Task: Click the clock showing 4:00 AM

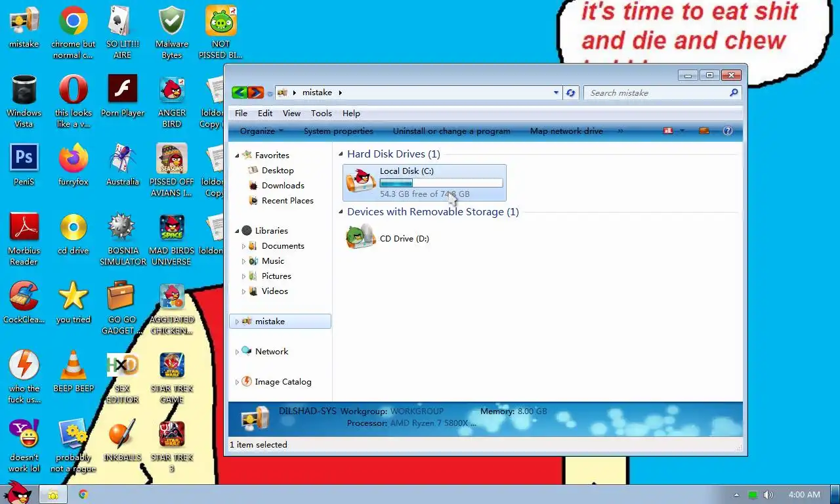Action: click(x=804, y=495)
